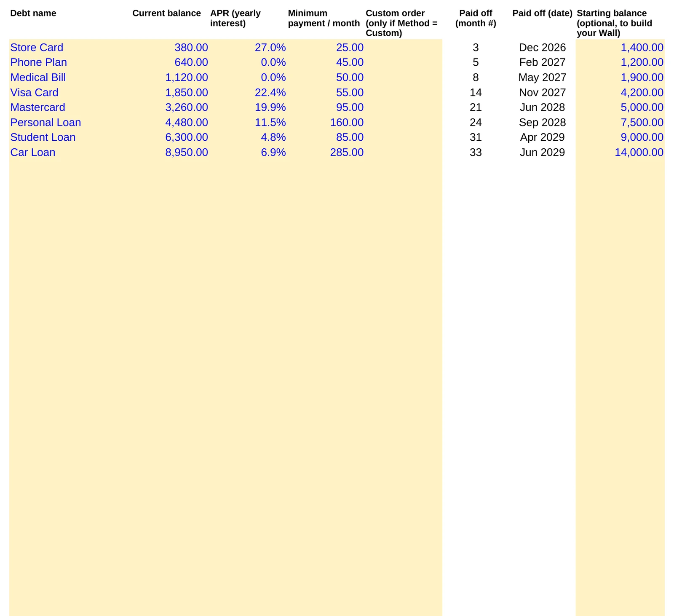Click the Debt name column header
Viewport: 674px width, 616px height.
[33, 13]
